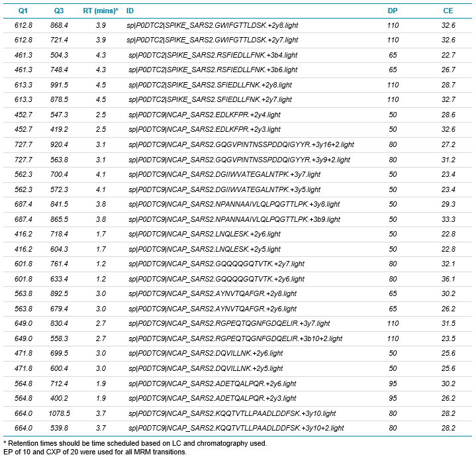Click the retention times footnote text
The height and width of the screenshot is (461, 476).
point(136,442)
